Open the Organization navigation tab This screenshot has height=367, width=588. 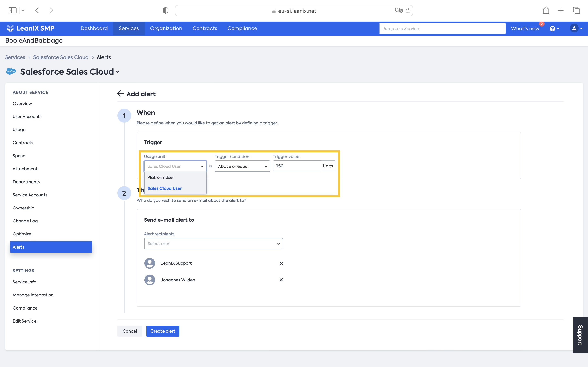(166, 28)
